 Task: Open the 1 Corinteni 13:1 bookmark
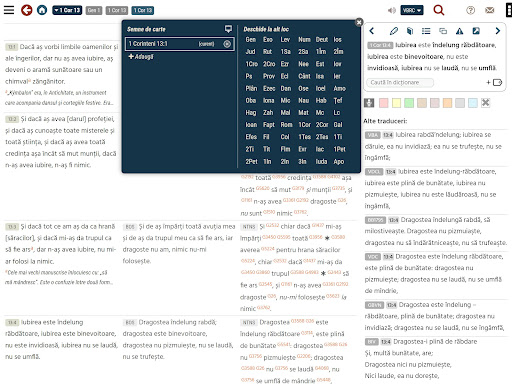(x=180, y=44)
